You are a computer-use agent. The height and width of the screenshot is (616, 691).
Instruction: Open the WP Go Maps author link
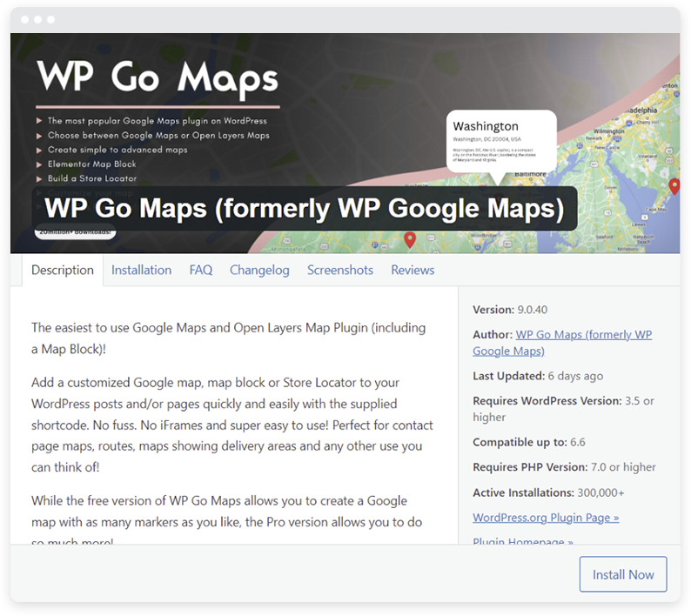click(562, 343)
